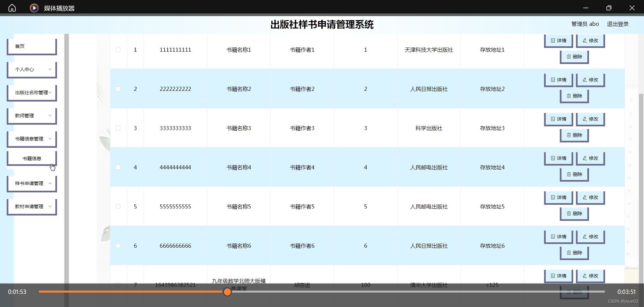Viewport: 644px width, 307px height.
Task: Tick the checkbox for 书籍名称6
Action: point(118,246)
